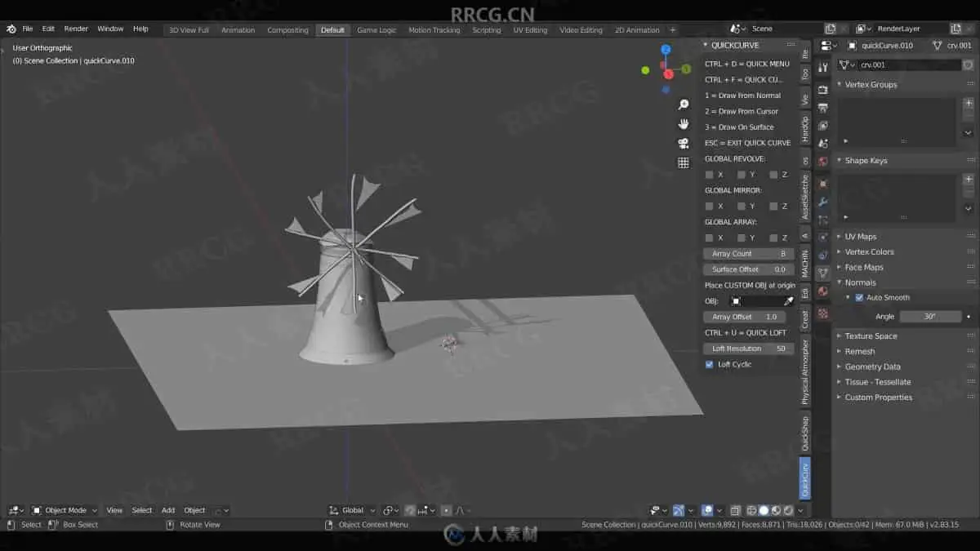Open the Object Mode dropdown
Screen dimensions: 980x551
65,510
